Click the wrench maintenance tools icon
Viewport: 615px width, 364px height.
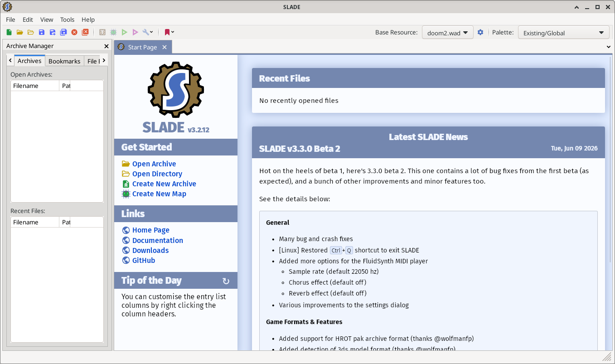coord(145,32)
